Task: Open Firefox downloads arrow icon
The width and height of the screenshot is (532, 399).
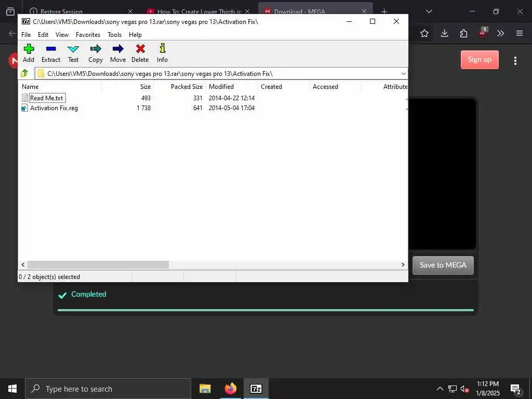Action: click(445, 33)
